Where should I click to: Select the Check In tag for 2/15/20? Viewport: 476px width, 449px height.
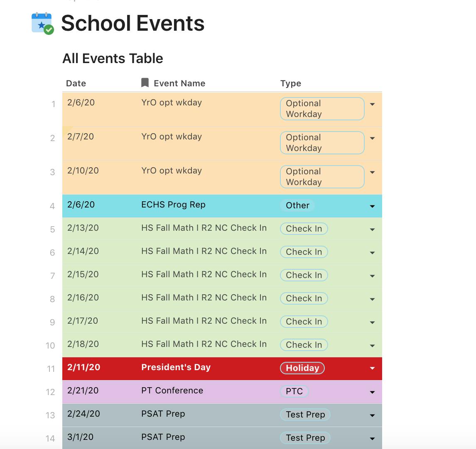[x=304, y=275]
